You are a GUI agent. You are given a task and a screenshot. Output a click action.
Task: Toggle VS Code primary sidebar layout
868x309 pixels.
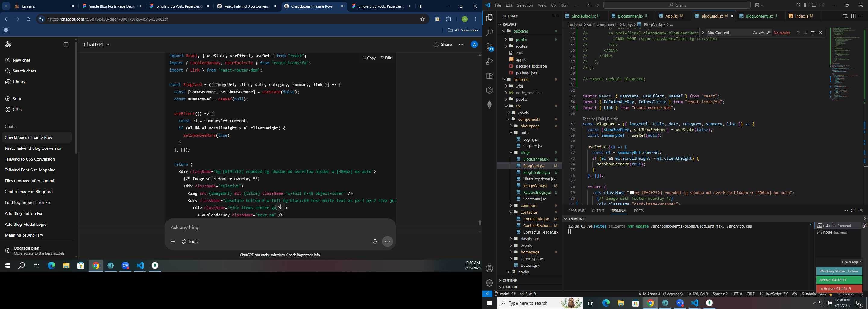tap(806, 5)
